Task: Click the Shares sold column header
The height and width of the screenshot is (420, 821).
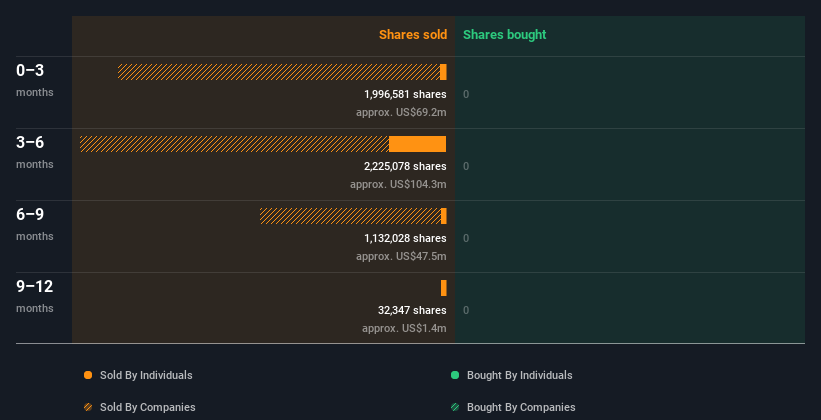Action: (x=413, y=35)
